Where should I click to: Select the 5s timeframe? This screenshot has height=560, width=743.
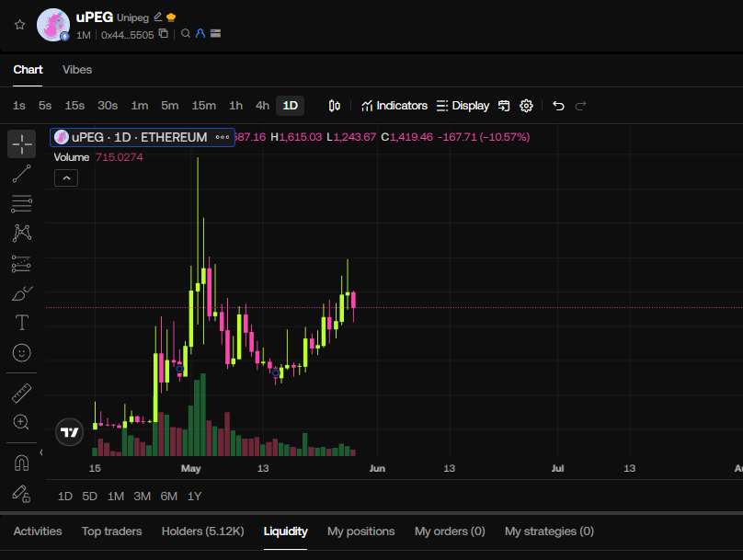[x=45, y=106]
